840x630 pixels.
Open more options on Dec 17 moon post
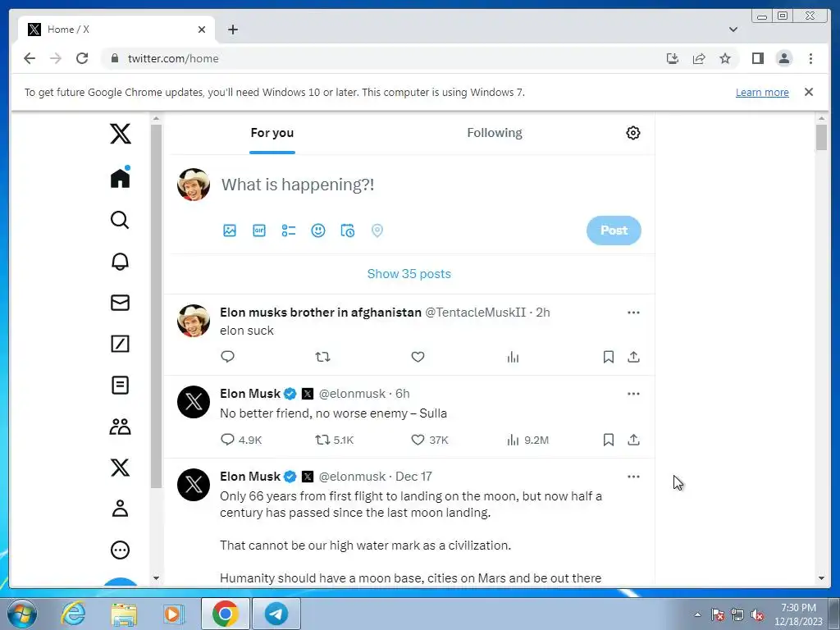pyautogui.click(x=634, y=477)
